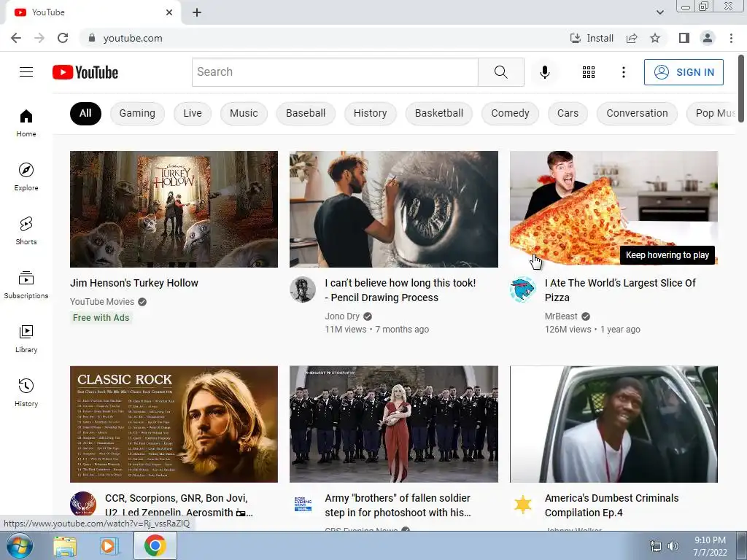
Task: Open CBS Evening News channel avatar
Action: [303, 505]
